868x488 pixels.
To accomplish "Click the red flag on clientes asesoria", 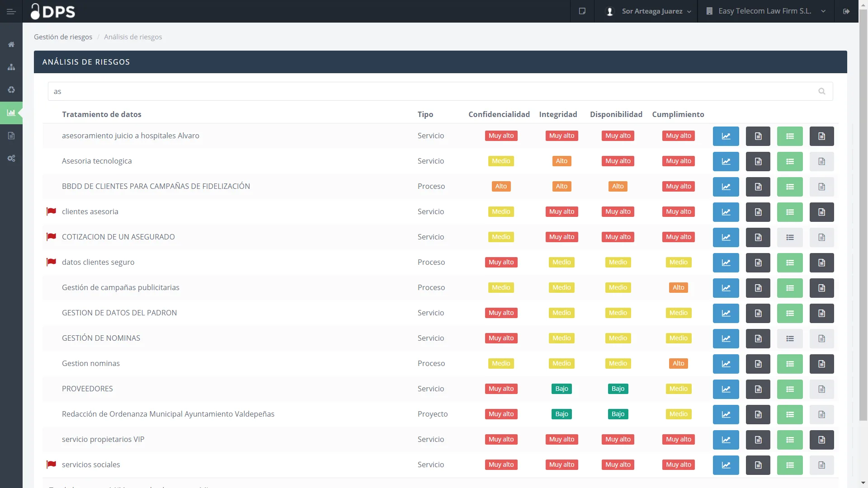I will pyautogui.click(x=52, y=211).
